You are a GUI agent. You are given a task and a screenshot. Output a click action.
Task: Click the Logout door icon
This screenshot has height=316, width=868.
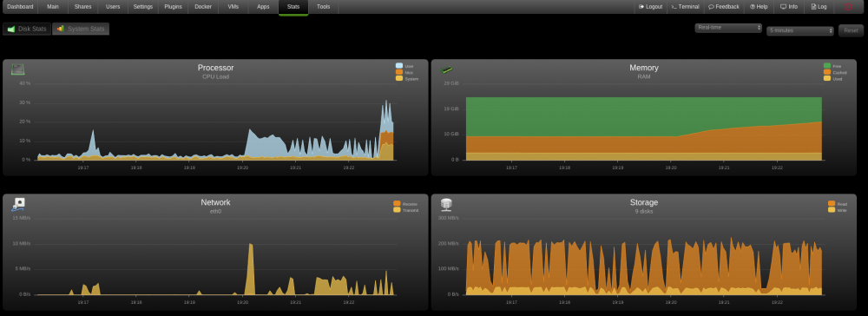click(x=641, y=7)
